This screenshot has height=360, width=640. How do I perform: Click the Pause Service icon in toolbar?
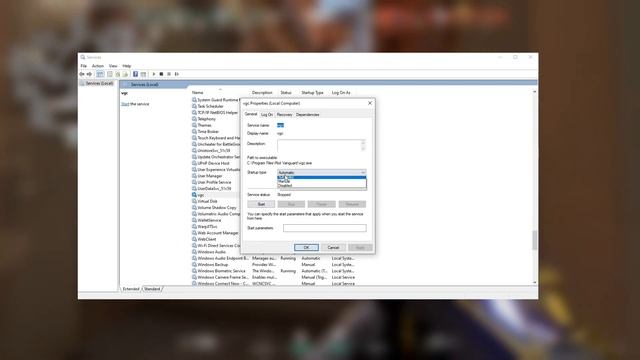169,74
